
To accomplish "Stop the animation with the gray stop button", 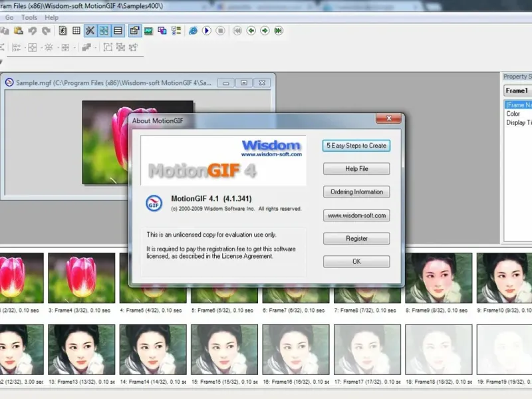I will point(221,31).
